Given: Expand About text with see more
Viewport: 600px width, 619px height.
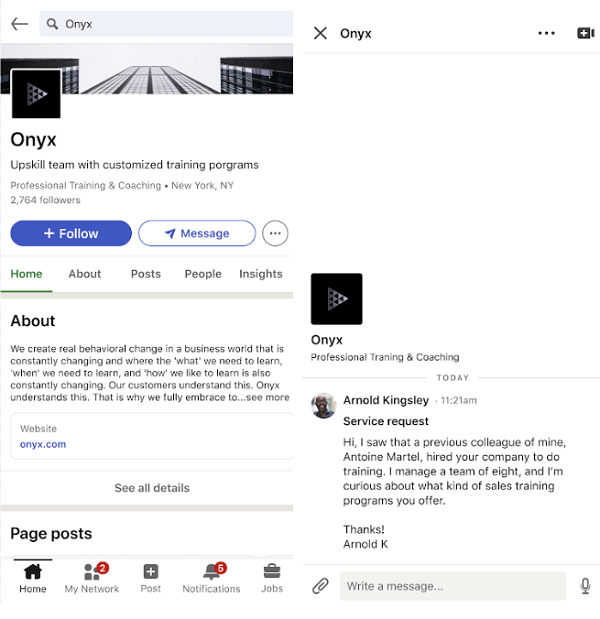Looking at the screenshot, I should [267, 397].
